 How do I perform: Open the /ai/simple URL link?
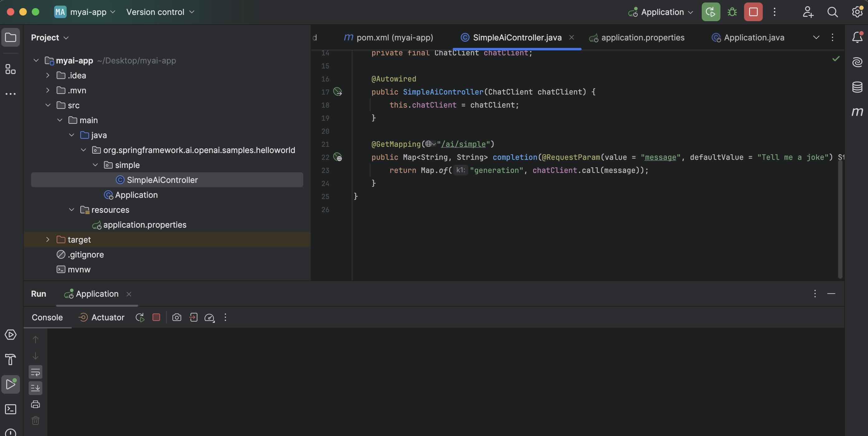click(463, 144)
